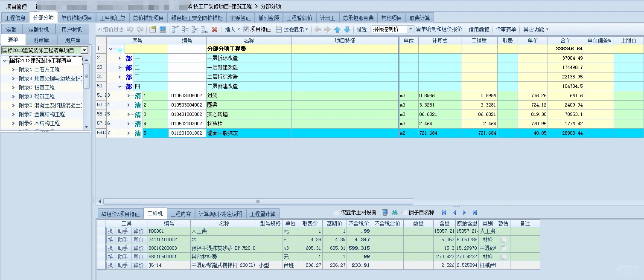Click the first-record navigation icon

point(444,213)
